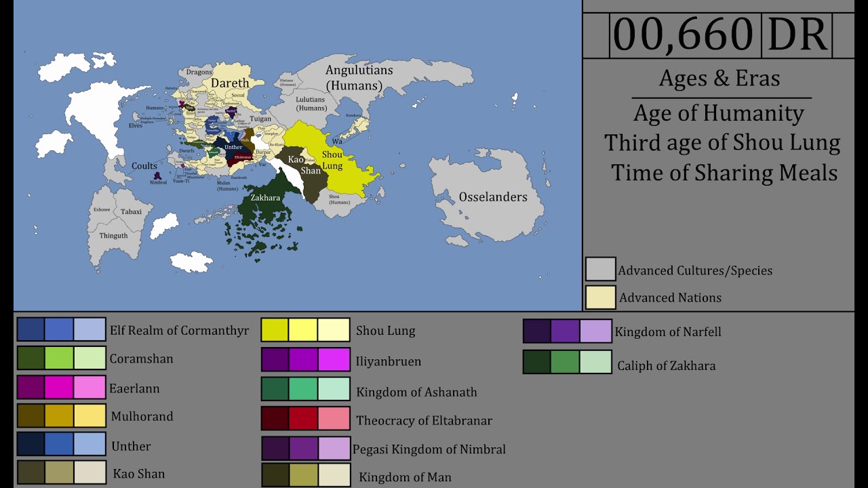The image size is (868, 488).
Task: Click the 'Ages & Eras' heading
Action: [x=719, y=79]
